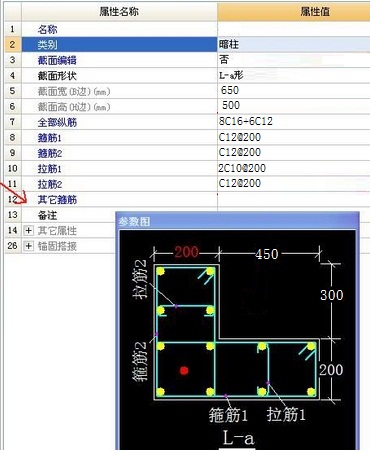This screenshot has width=370, height=453.
Task: Expand the 其它属性 row
Action: tap(29, 230)
